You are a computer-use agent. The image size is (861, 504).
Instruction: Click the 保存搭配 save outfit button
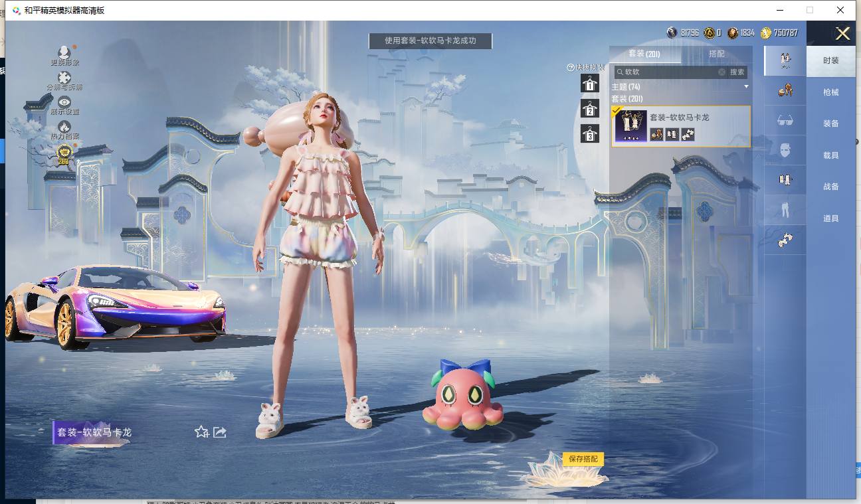(583, 459)
